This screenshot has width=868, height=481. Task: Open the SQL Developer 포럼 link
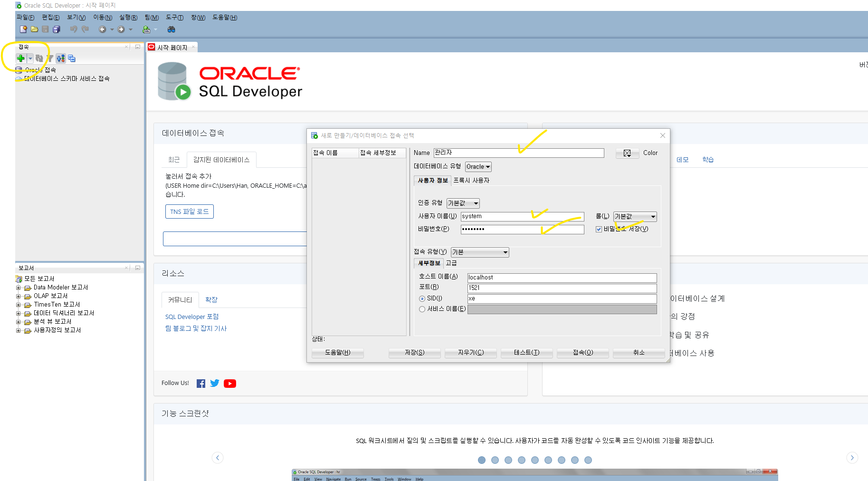192,317
